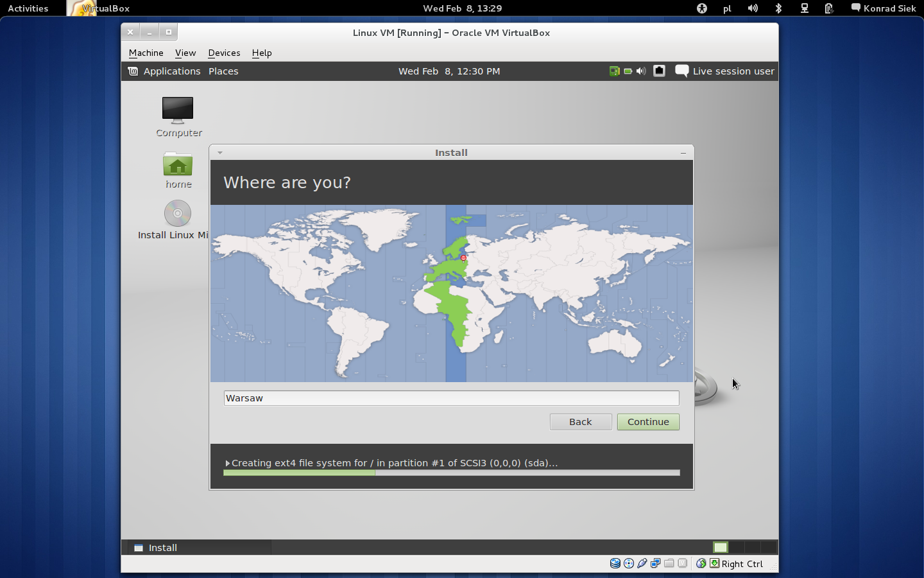
Task: Click the host power manager battery icon
Action: pyautogui.click(x=829, y=8)
